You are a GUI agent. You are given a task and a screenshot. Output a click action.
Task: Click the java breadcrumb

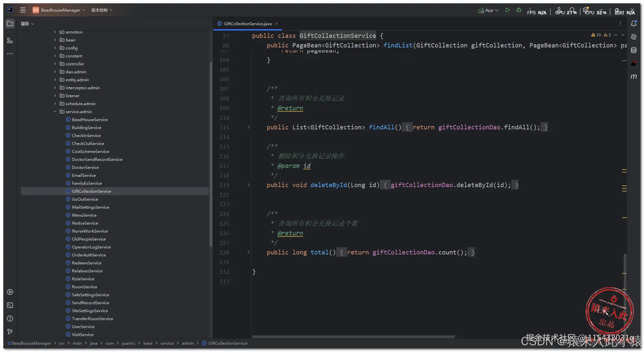pyautogui.click(x=94, y=343)
